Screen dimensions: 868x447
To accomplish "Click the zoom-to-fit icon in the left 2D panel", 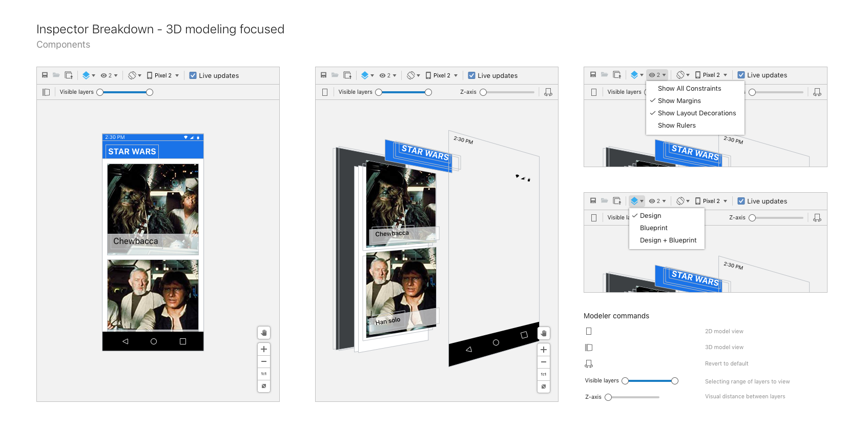I will (x=264, y=386).
